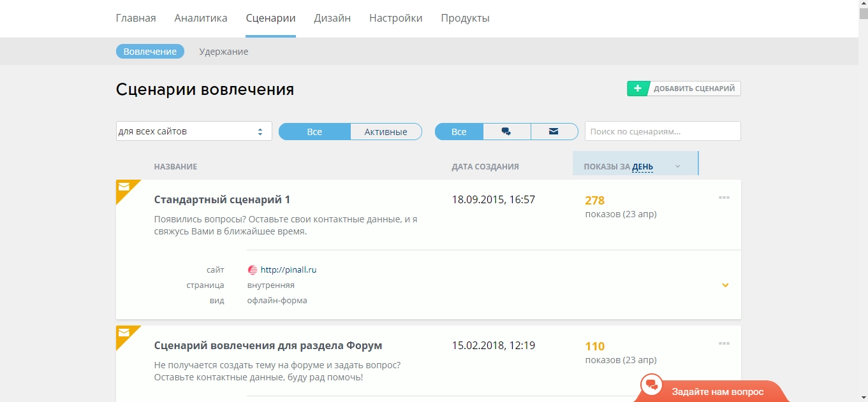
Task: Open the http://pinall.ru link
Action: point(288,270)
